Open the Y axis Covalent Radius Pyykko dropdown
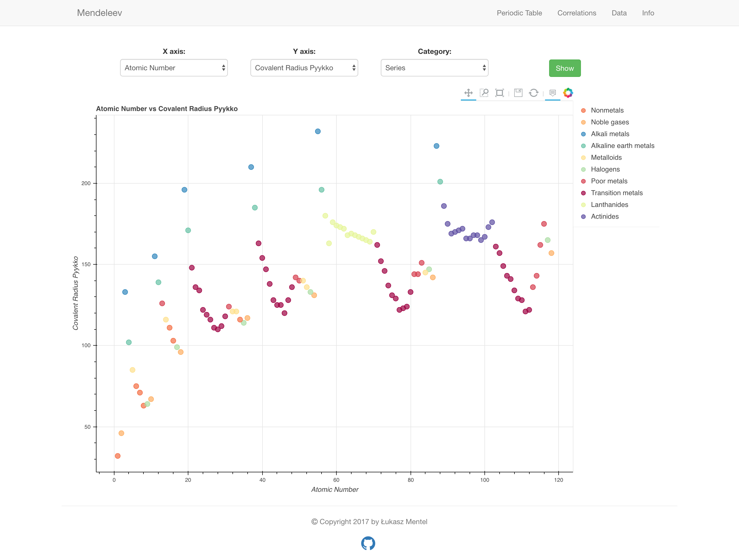The image size is (739, 560). tap(304, 68)
